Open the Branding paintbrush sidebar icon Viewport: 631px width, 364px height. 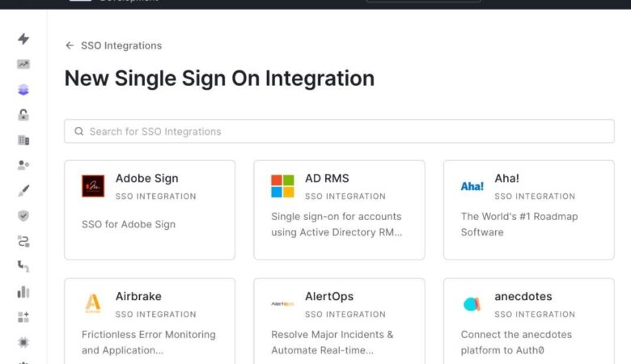23,190
